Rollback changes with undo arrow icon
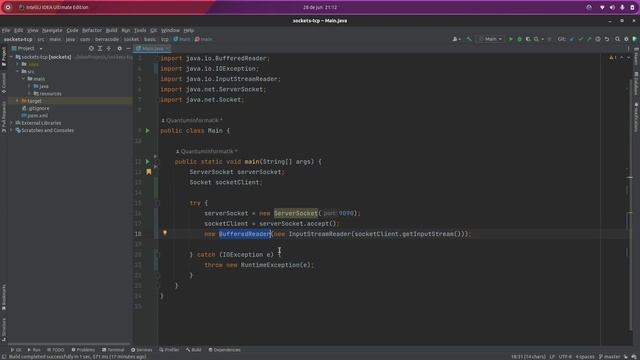640x360 pixels. pos(607,39)
